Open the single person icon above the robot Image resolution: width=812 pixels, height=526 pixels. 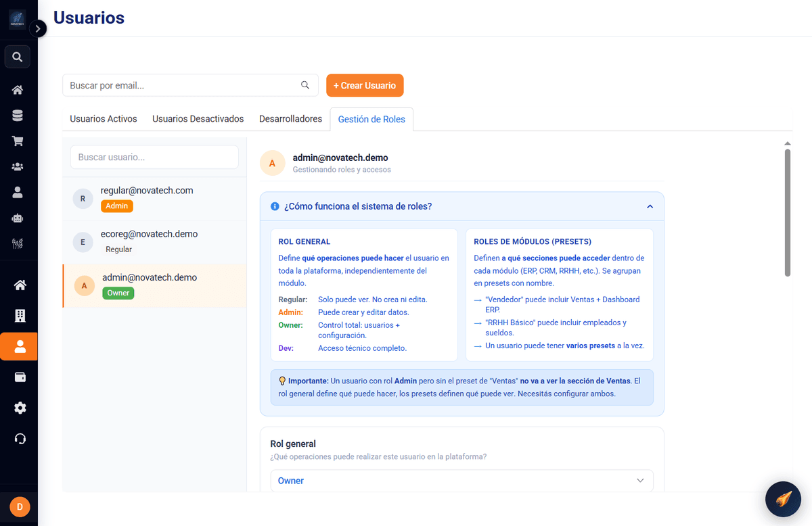tap(18, 193)
